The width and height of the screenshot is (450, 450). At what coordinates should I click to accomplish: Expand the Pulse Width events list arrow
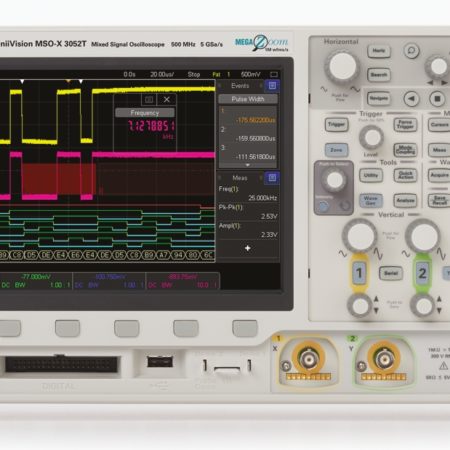tap(247, 165)
